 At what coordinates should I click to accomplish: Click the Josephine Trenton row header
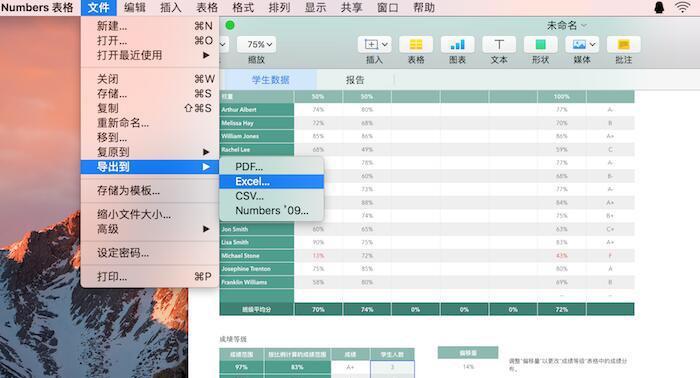pos(257,269)
